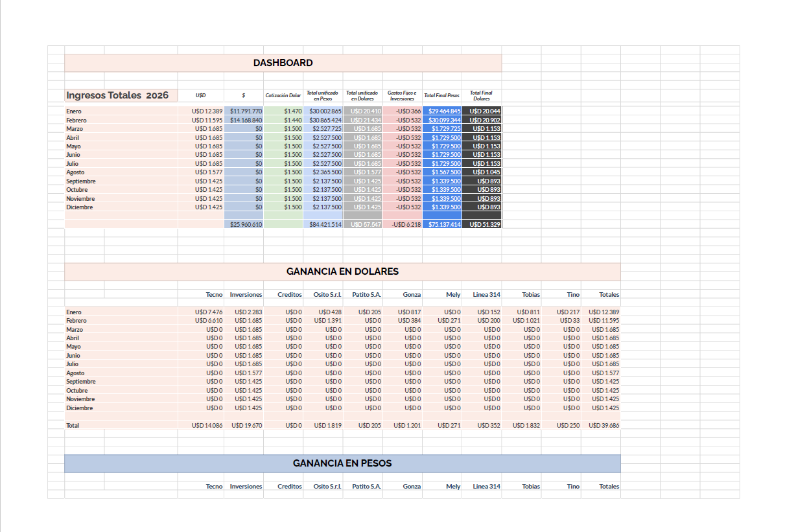Select the GANANCIA EN PESOS blue header

[342, 463]
